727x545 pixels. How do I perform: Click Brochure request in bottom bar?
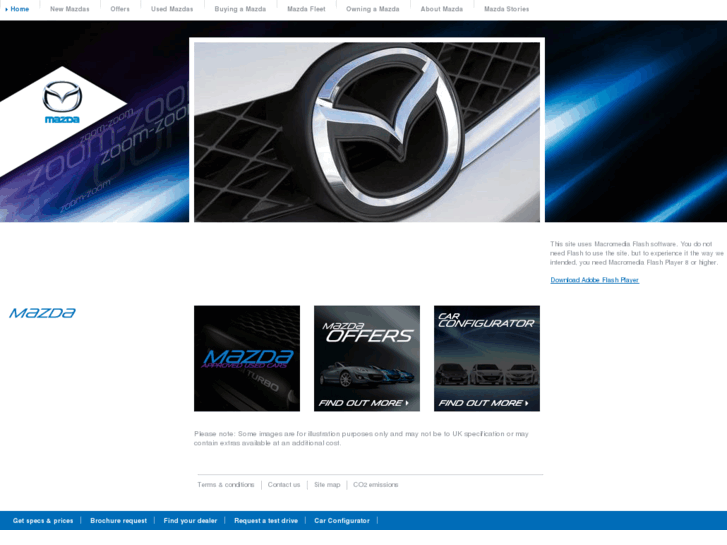click(x=118, y=520)
